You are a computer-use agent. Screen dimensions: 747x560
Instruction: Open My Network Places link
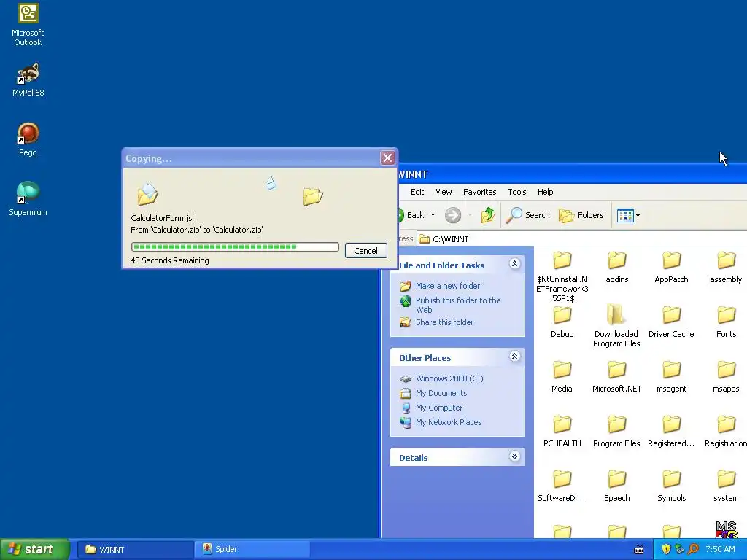point(449,422)
